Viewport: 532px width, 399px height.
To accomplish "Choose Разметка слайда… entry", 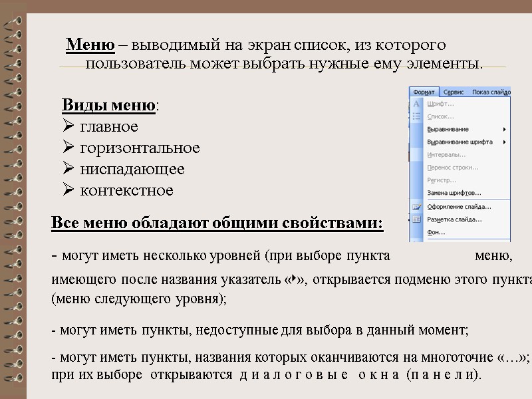I will (x=454, y=219).
